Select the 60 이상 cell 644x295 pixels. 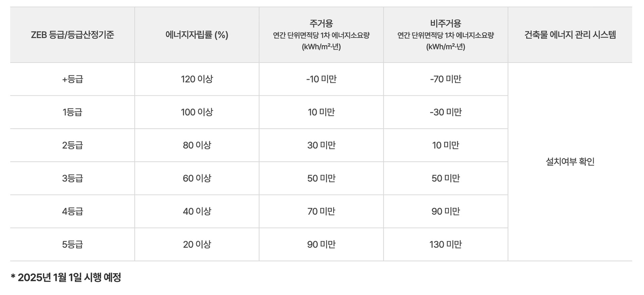coord(197,178)
